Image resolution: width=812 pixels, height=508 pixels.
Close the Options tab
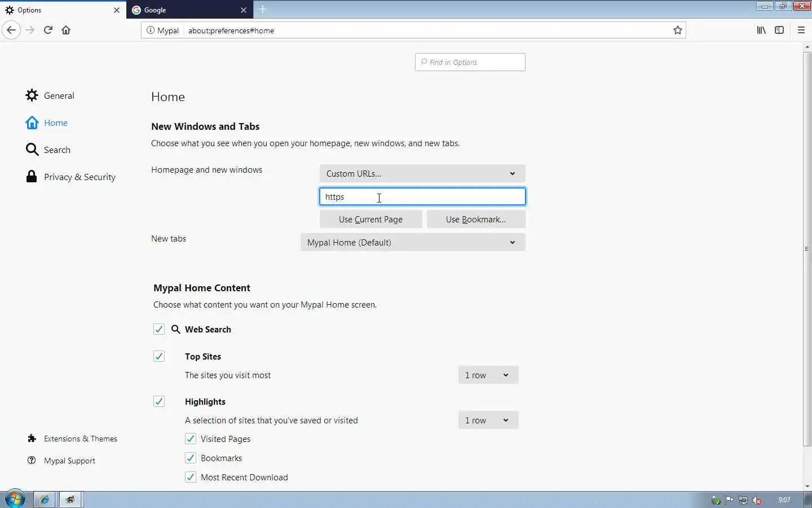(x=117, y=10)
